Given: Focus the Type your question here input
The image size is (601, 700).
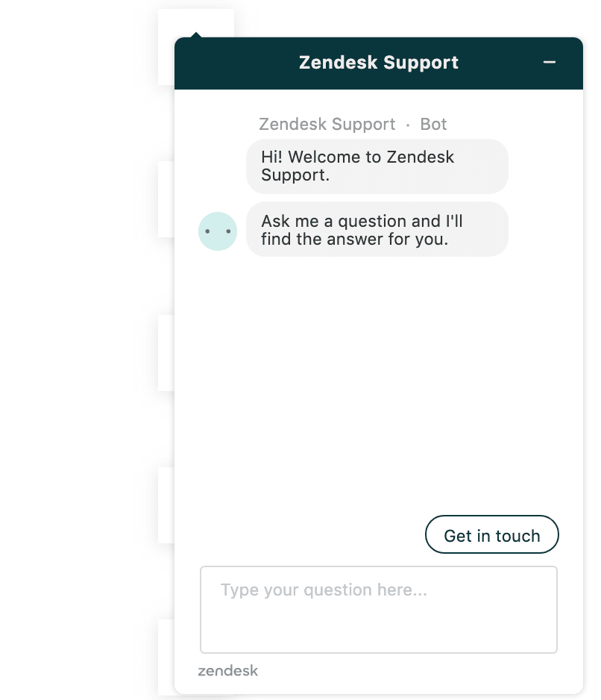Looking at the screenshot, I should pyautogui.click(x=378, y=609).
